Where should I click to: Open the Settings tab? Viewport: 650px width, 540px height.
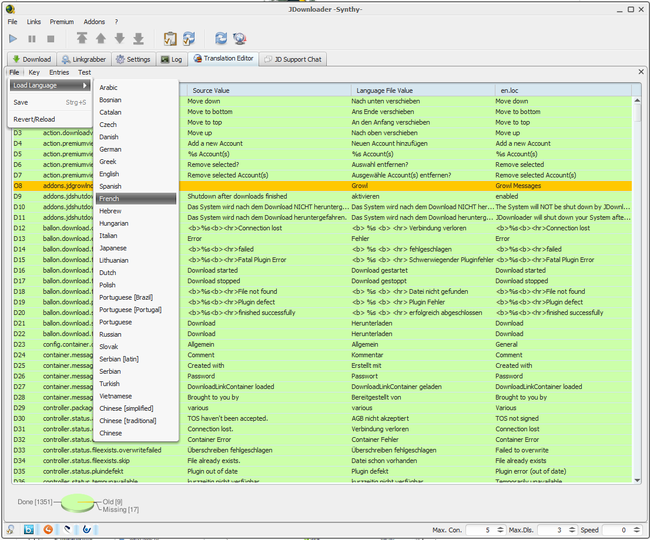click(133, 59)
